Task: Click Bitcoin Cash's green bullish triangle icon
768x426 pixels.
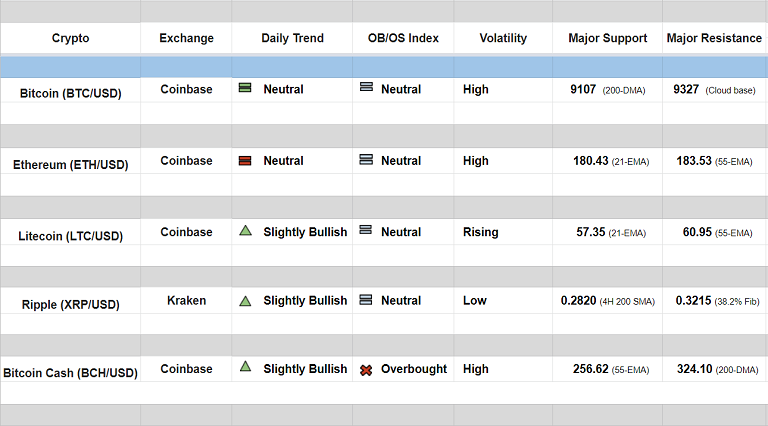Action: (245, 367)
